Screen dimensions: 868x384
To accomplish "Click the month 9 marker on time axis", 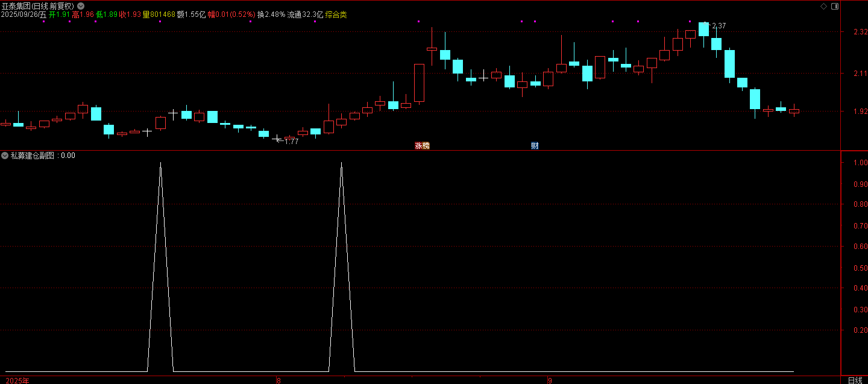I will point(550,380).
